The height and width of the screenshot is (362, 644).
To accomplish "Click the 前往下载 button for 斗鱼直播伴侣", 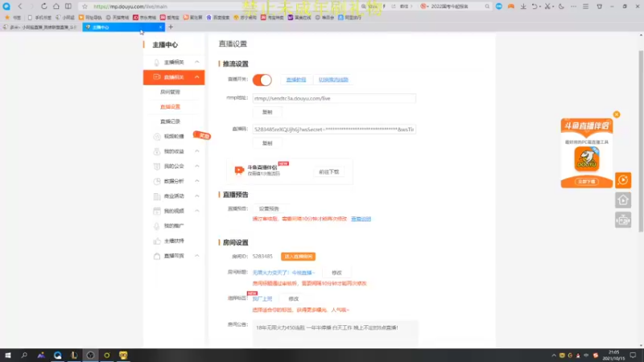I will click(x=329, y=172).
